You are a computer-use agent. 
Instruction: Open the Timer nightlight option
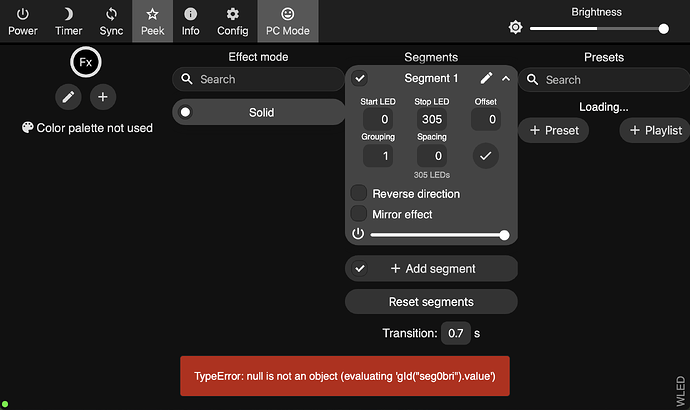pos(68,22)
